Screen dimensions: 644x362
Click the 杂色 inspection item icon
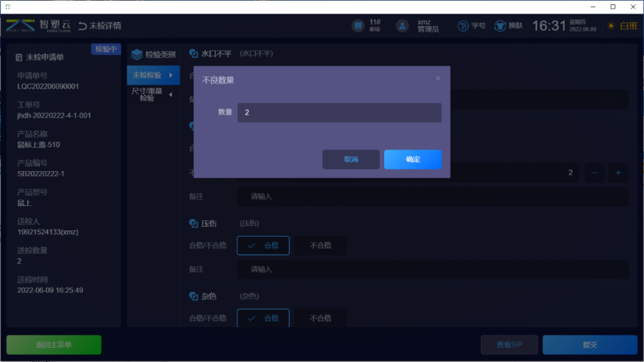coord(193,296)
